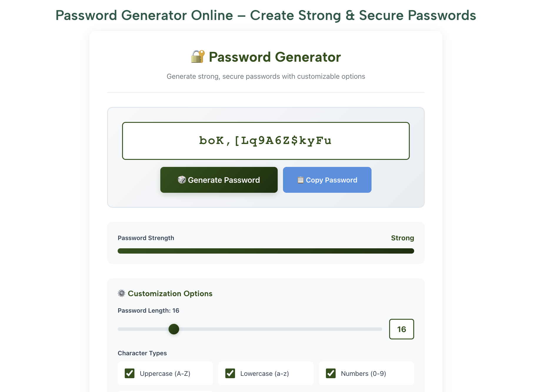Click the subtitle about customizable options
Screen dimensions: 533x392
point(266,76)
